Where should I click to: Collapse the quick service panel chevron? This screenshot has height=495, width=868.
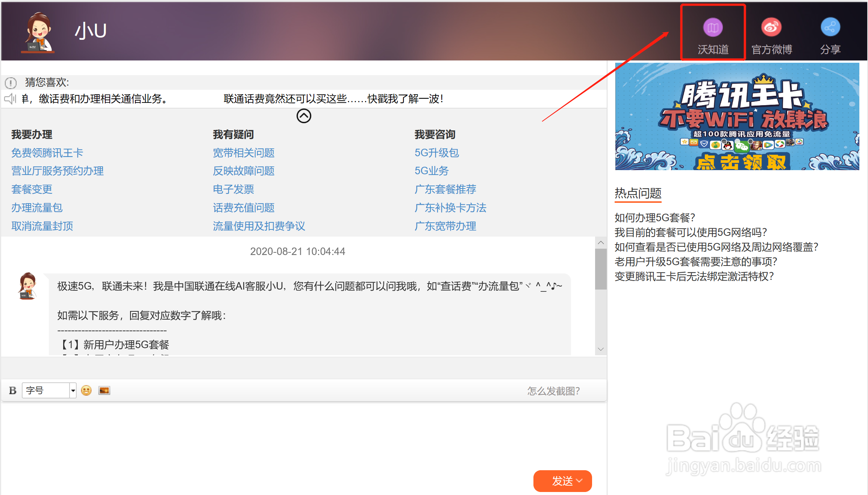(x=304, y=116)
